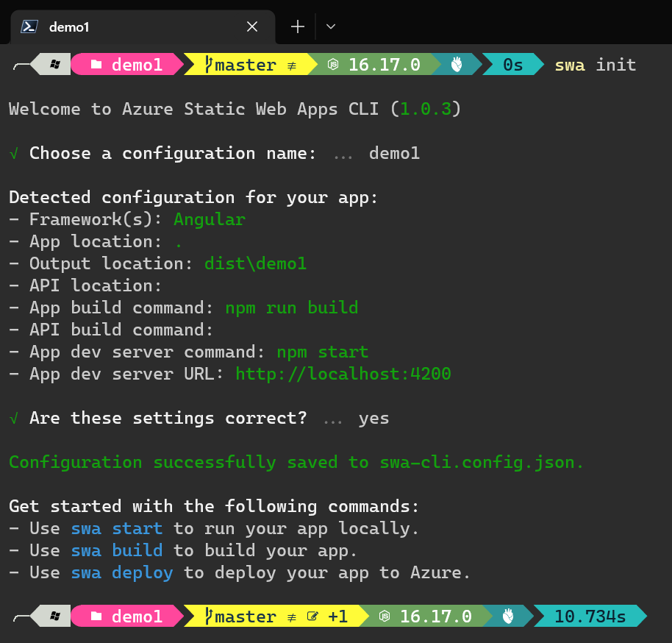Click the 'swa init' command text
Viewport: 672px width, 643px height.
coord(595,65)
